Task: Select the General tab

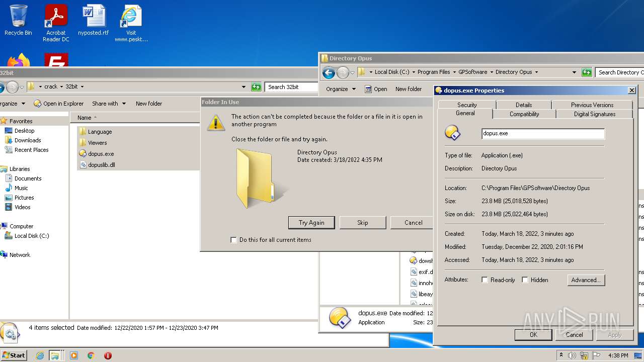Action: [x=465, y=114]
